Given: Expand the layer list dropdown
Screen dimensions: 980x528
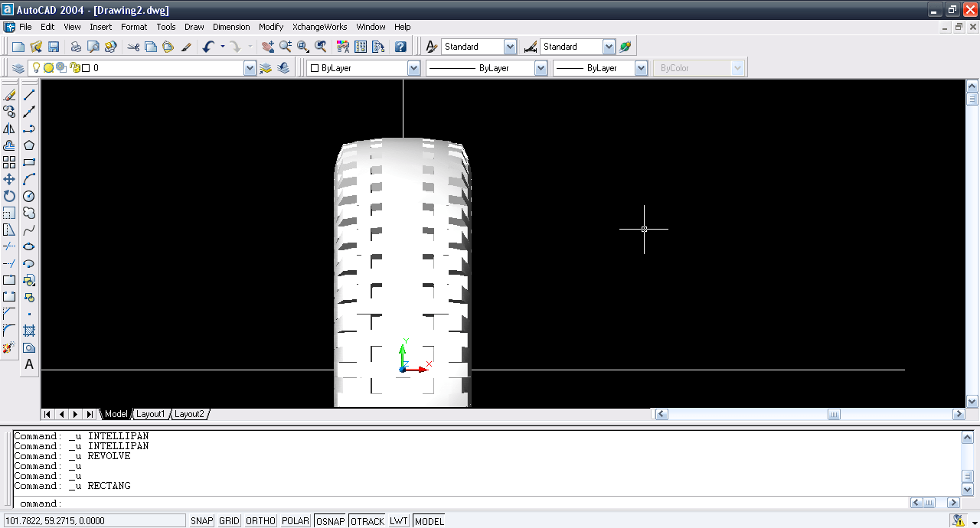Looking at the screenshot, I should [250, 68].
